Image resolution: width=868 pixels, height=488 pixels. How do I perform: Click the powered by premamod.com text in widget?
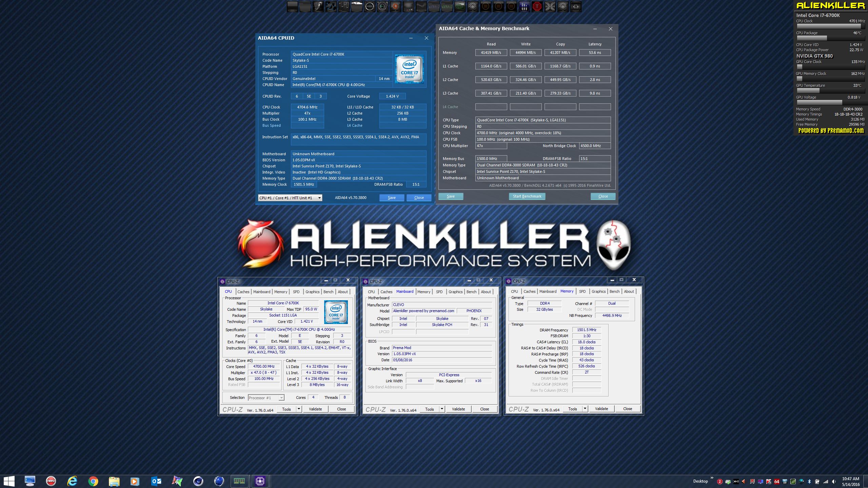pyautogui.click(x=831, y=130)
